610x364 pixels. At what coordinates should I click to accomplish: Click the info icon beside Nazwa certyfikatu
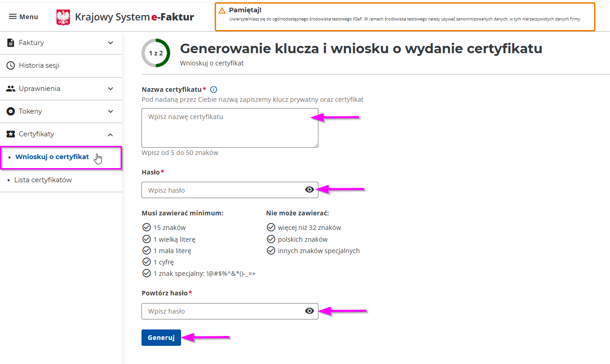[x=214, y=90]
